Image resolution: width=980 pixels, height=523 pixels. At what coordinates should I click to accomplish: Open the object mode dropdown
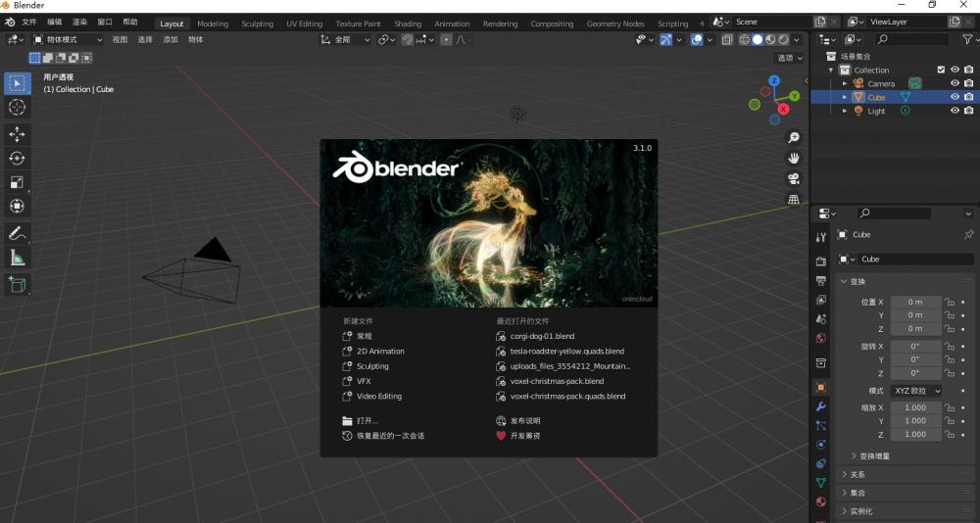[x=68, y=39]
